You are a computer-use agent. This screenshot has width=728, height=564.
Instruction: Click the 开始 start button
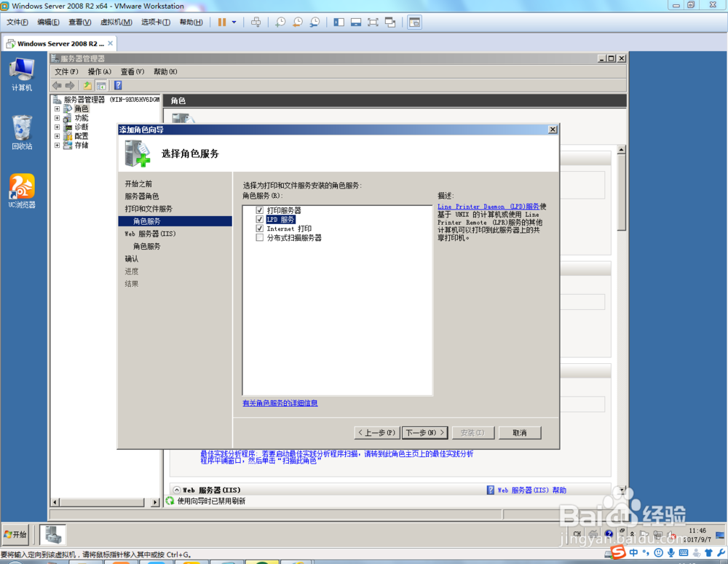(x=15, y=534)
